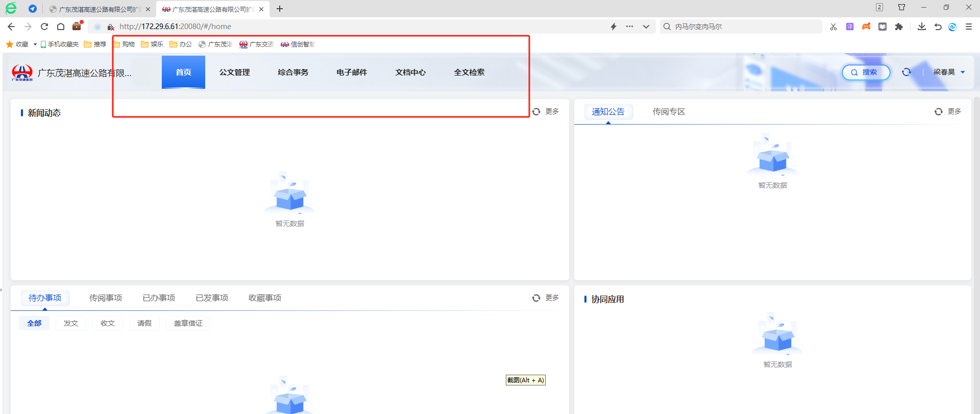Switch to the 传阅专区 tab
The width and height of the screenshot is (980, 414).
click(669, 112)
